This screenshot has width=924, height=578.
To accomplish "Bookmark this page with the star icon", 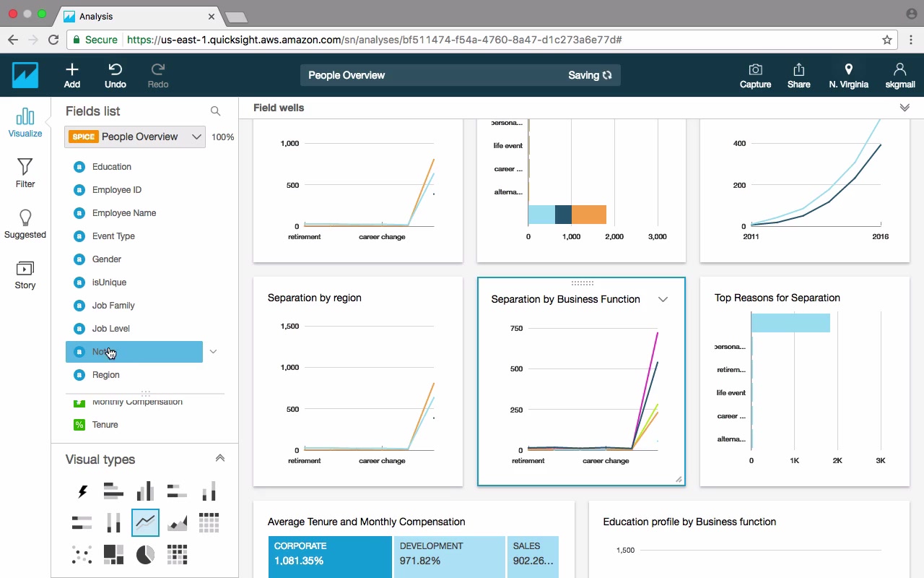I will (x=887, y=40).
